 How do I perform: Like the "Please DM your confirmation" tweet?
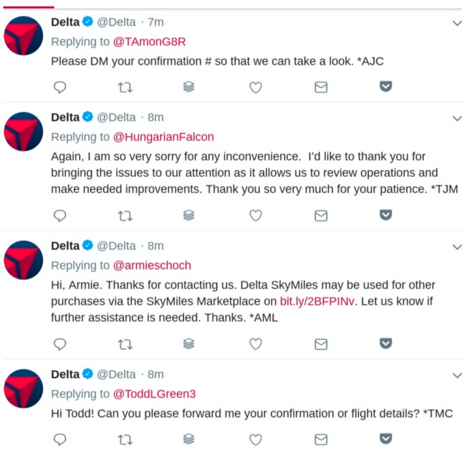(x=255, y=87)
